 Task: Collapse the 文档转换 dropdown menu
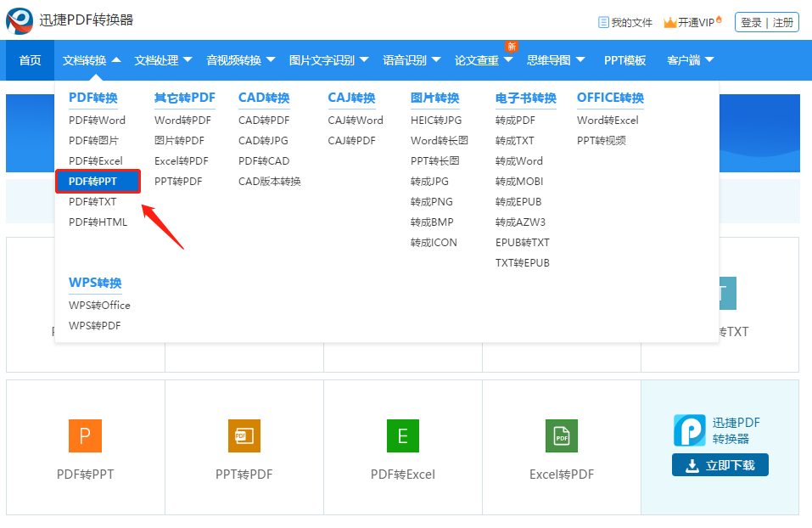click(92, 60)
